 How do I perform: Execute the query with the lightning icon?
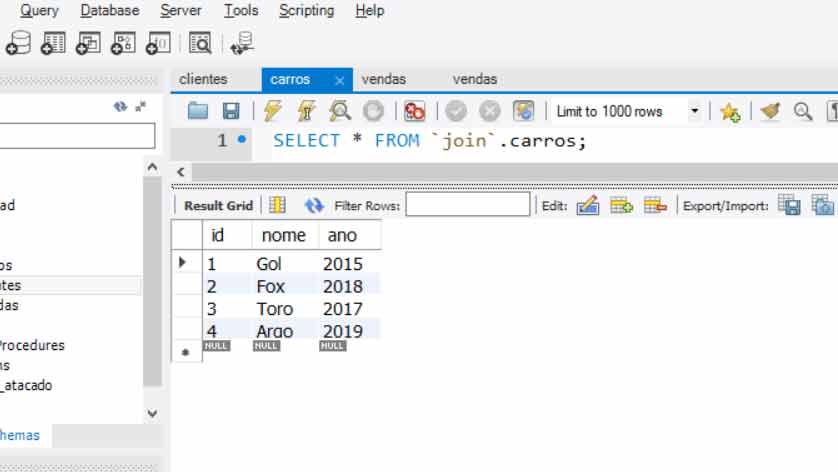coord(273,111)
